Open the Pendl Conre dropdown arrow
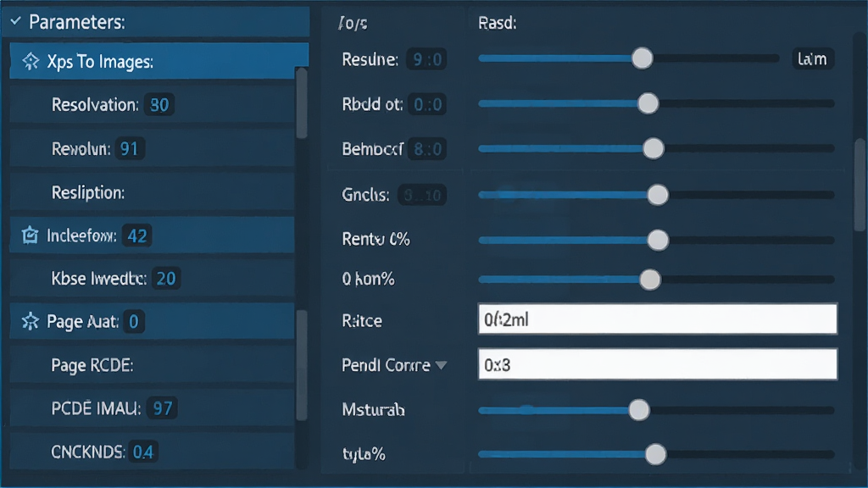 [x=441, y=365]
